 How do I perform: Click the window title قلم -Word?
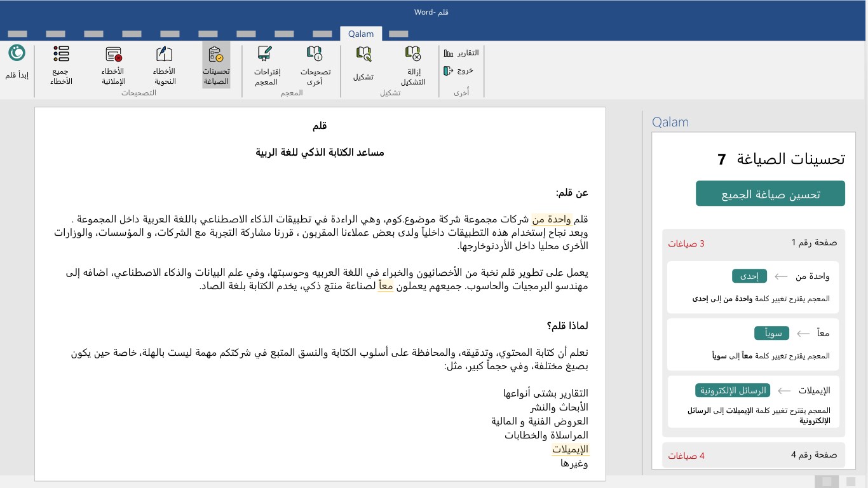point(431,12)
